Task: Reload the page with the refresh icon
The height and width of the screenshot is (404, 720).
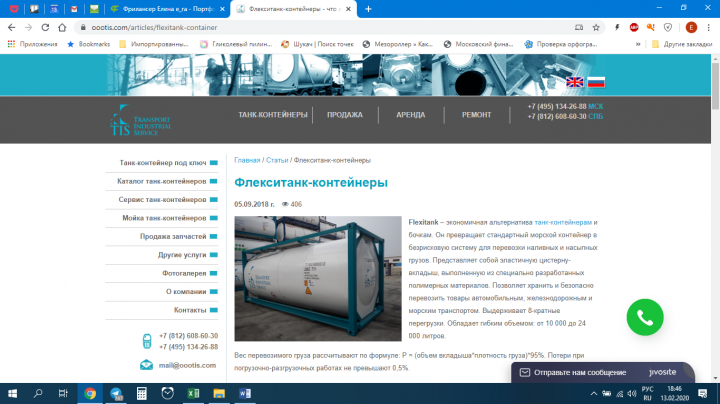Action: pyautogui.click(x=45, y=28)
